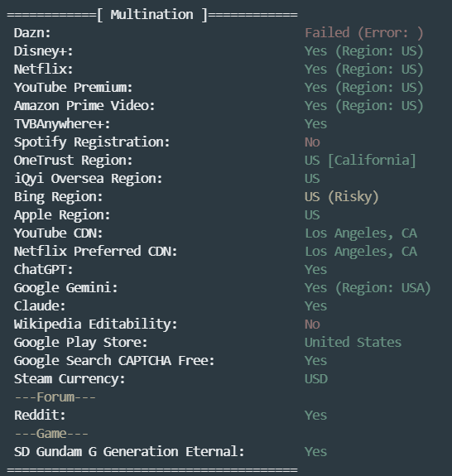Click the ChatGPT label
This screenshot has width=452, height=476.
click(43, 270)
